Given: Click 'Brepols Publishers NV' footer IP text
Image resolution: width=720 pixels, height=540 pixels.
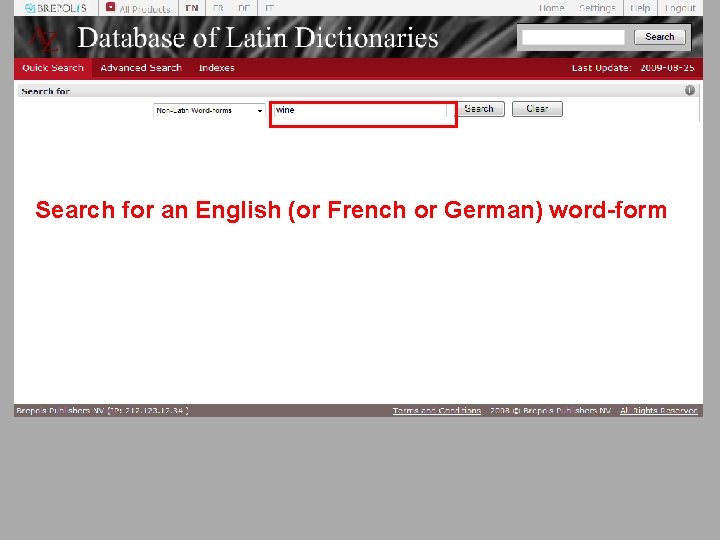Looking at the screenshot, I should pos(102,411).
